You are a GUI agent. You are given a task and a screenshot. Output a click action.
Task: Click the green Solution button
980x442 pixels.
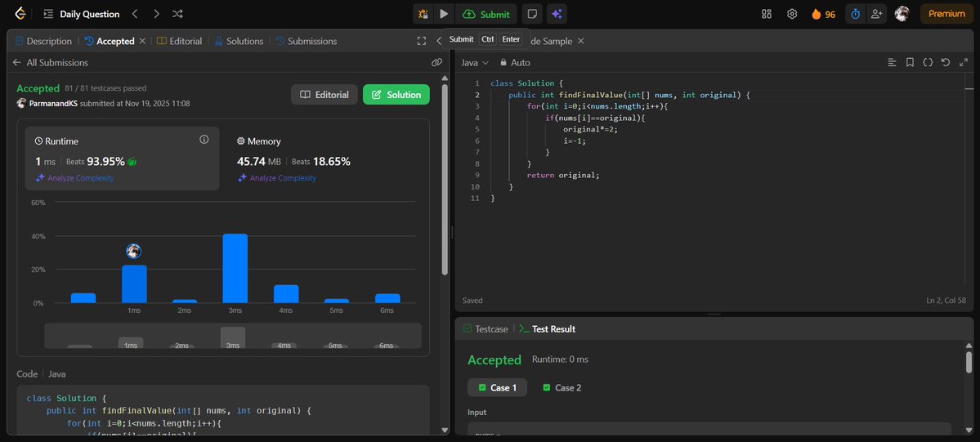point(396,95)
